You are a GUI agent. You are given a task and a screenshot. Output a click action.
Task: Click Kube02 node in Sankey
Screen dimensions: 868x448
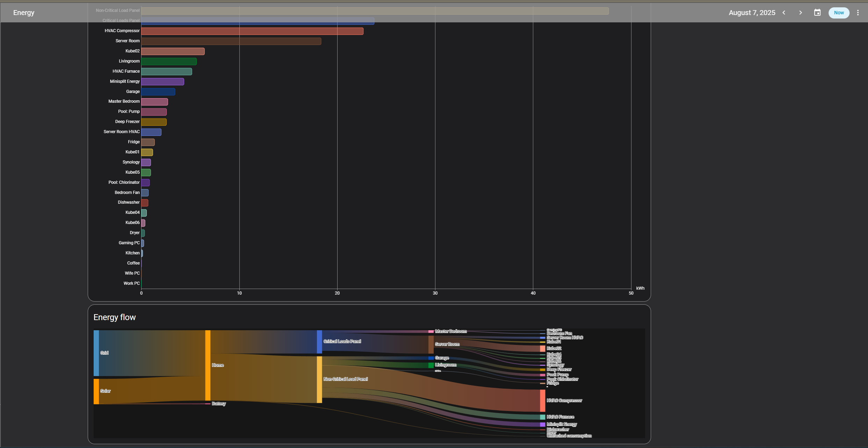[542, 348]
